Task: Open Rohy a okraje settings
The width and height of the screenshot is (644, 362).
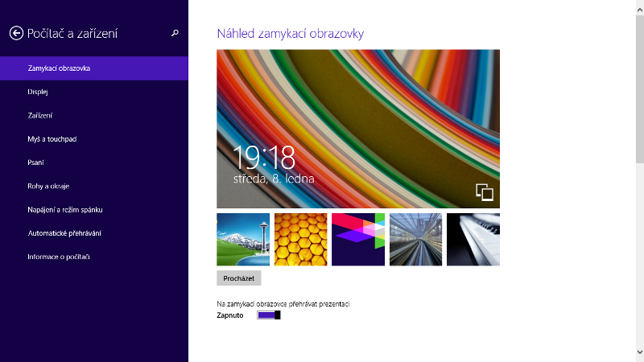Action: tap(48, 186)
